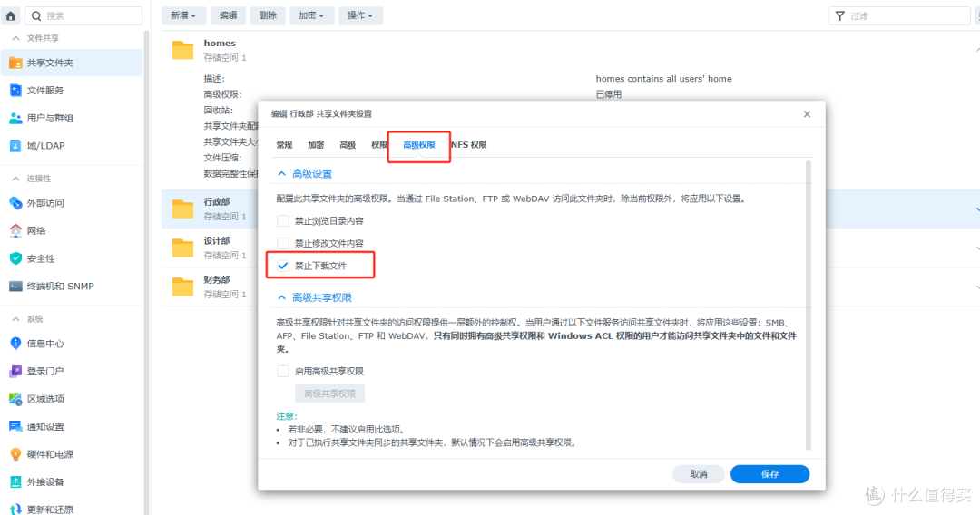
Task: Click the homes folder name
Action: (220, 44)
